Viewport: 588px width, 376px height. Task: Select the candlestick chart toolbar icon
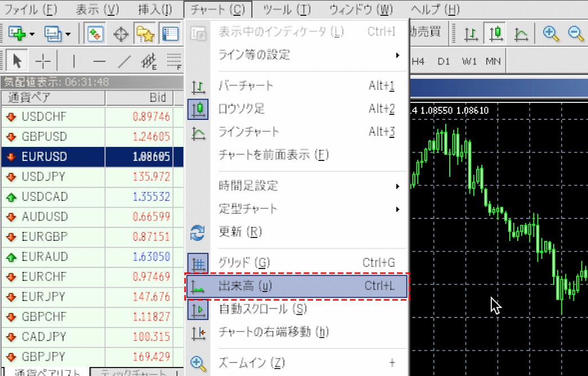(x=495, y=33)
